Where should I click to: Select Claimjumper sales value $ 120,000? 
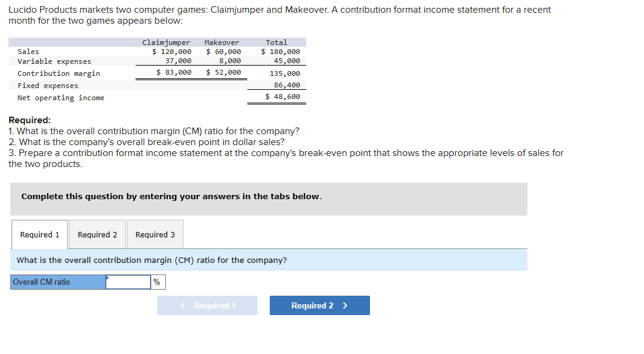[172, 52]
